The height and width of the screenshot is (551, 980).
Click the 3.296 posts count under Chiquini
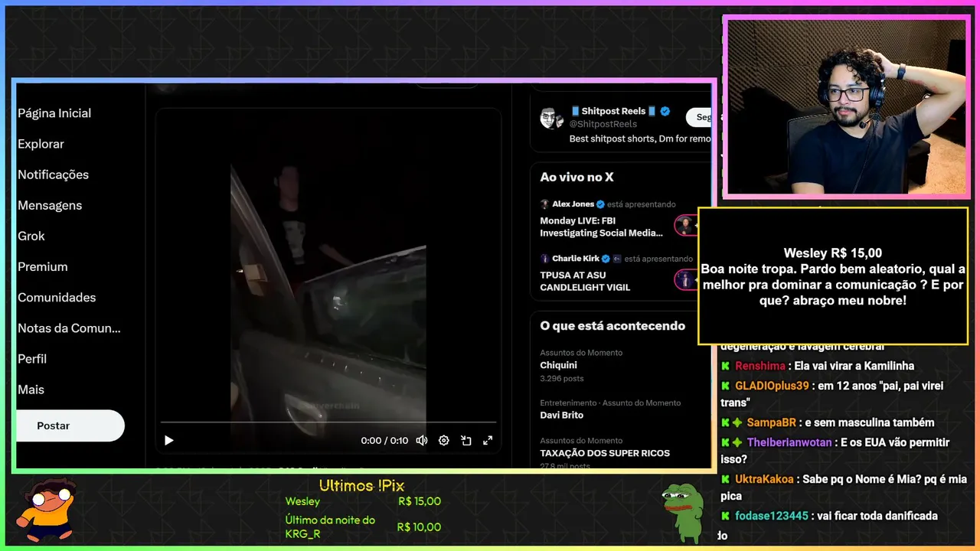pos(561,378)
